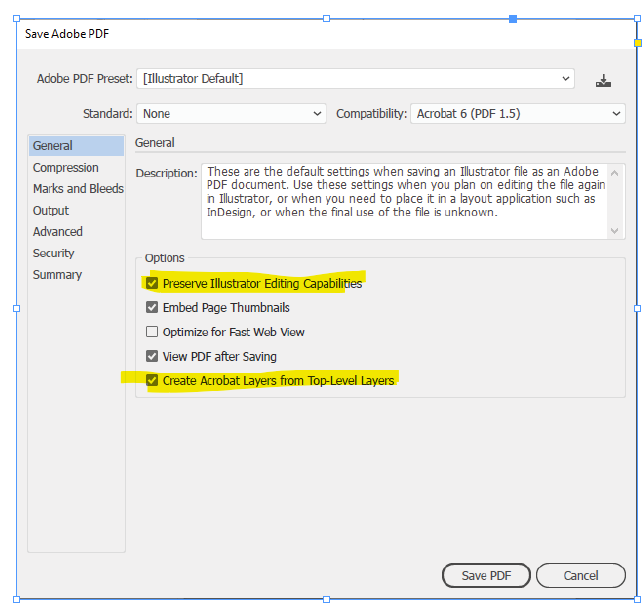
Task: Open the Adobe PDF Preset dropdown
Action: [x=357, y=78]
